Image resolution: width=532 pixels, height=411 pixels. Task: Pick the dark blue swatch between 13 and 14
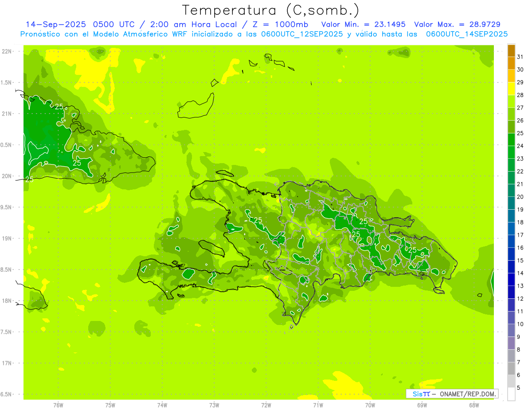(511, 279)
